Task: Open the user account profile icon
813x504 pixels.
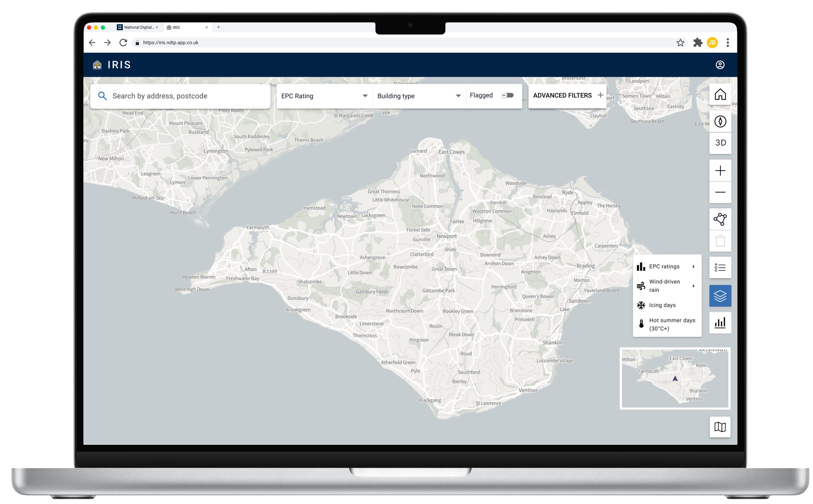Action: pyautogui.click(x=720, y=65)
